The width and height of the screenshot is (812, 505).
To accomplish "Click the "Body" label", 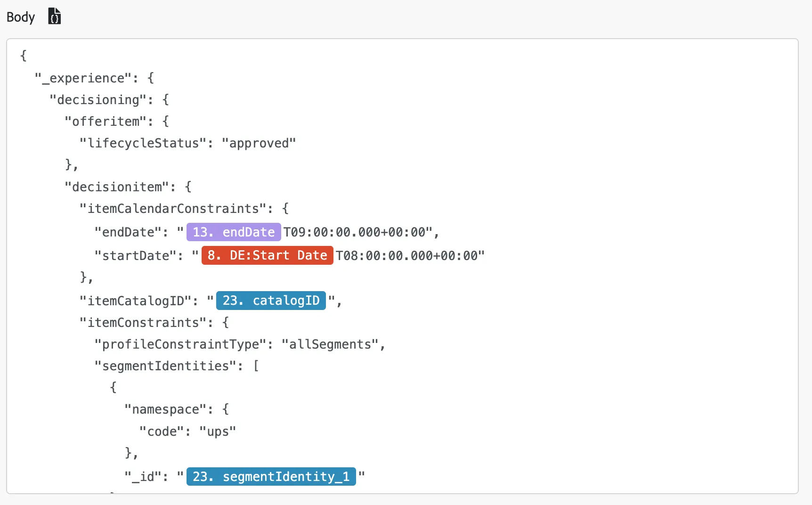I will [21, 17].
